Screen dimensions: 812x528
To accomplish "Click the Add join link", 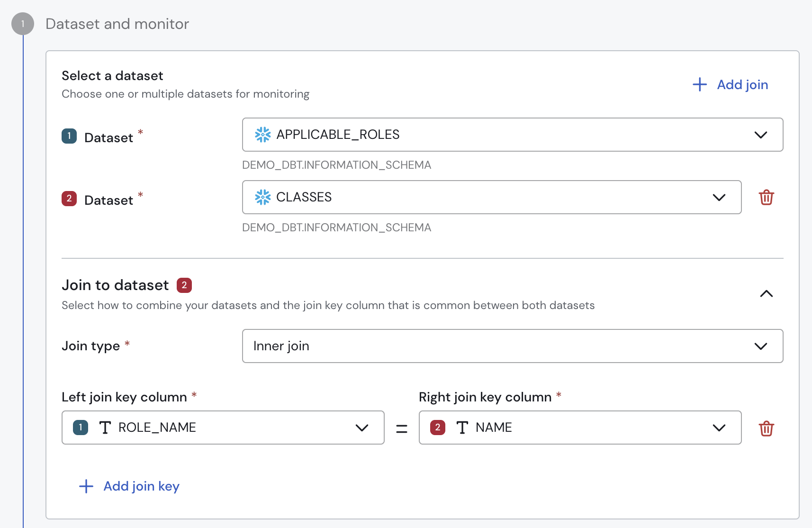I will click(x=742, y=84).
